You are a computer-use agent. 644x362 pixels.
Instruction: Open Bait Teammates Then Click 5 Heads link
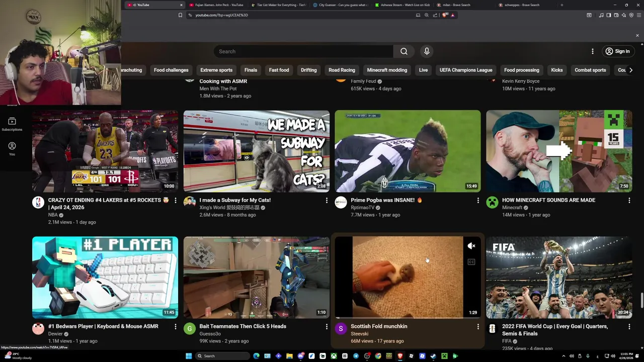[243, 326]
